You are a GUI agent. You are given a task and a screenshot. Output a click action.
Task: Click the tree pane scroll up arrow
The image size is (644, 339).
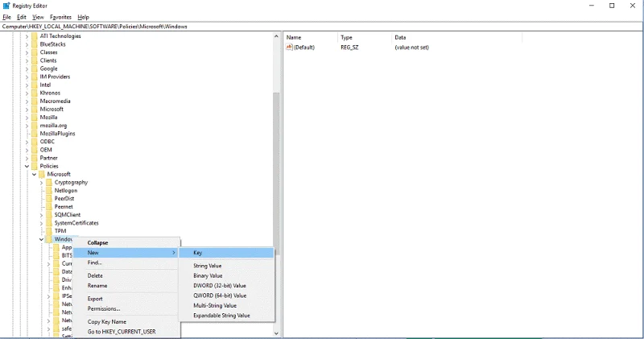coord(276,36)
